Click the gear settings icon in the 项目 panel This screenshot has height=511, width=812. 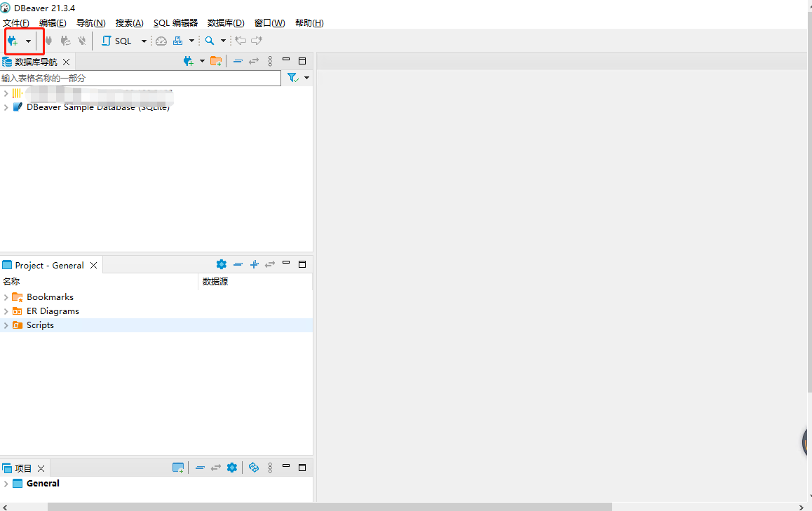[231, 468]
